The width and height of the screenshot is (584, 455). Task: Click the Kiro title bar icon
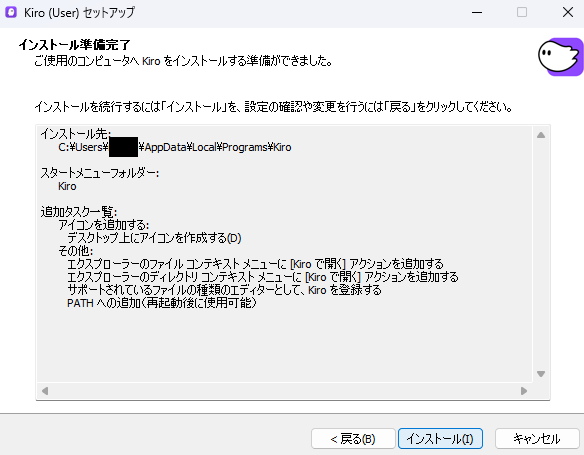pos(11,12)
